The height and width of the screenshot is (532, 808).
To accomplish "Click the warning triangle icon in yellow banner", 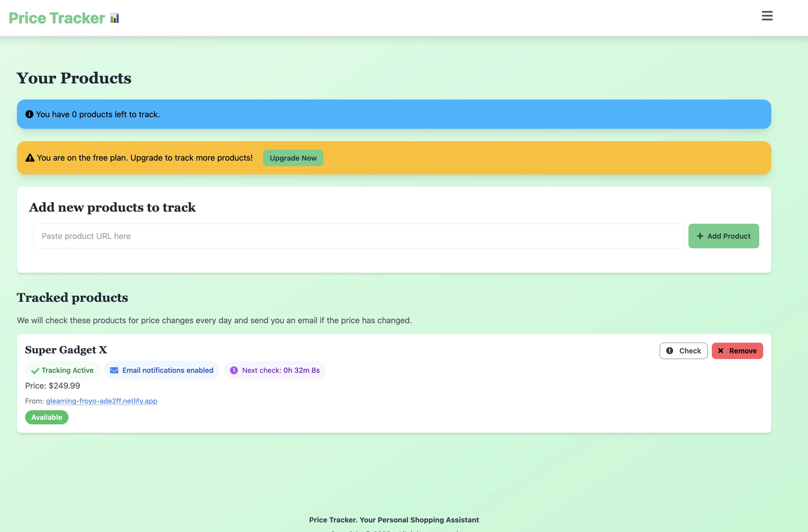I will coord(30,158).
